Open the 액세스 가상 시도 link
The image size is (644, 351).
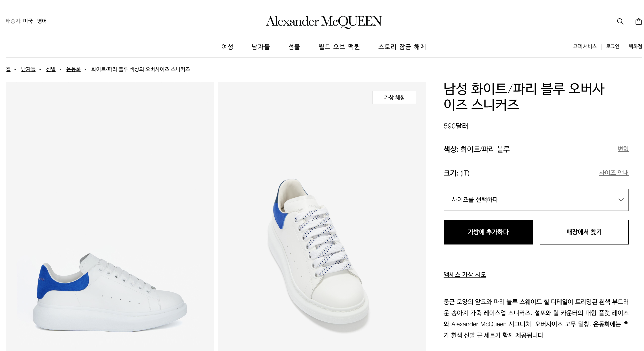pos(465,274)
